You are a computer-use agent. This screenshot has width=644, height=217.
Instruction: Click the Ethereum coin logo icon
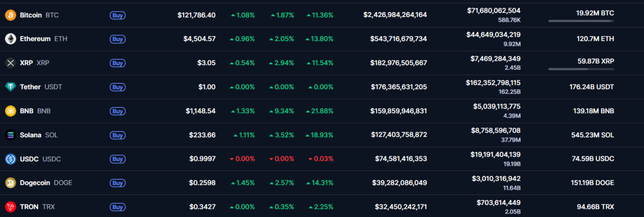click(11, 39)
